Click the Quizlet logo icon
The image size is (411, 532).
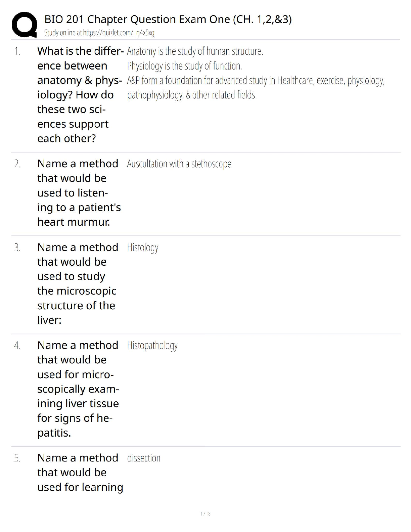pyautogui.click(x=24, y=25)
